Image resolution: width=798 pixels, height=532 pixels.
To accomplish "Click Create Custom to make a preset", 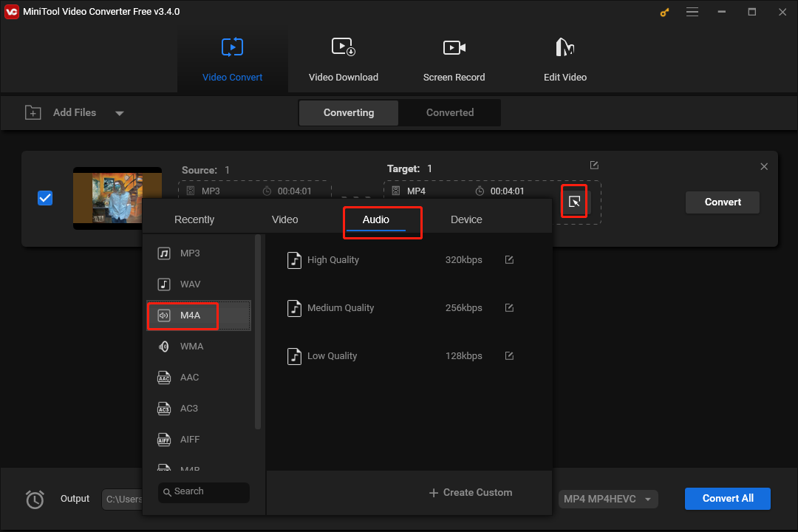I will coord(470,492).
